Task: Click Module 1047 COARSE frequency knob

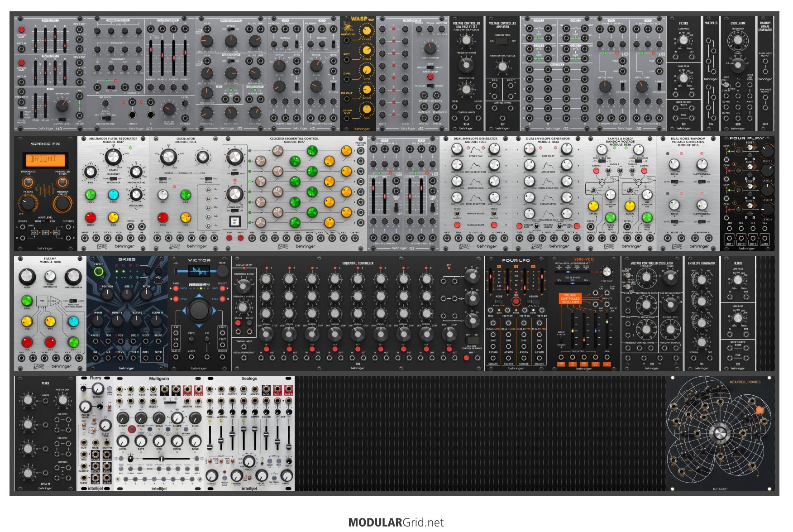Action: point(113,157)
